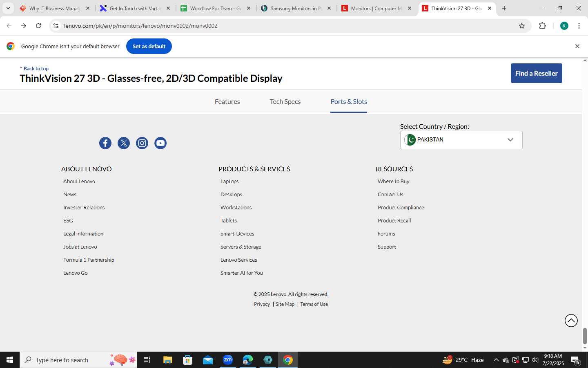View site information icon in address bar
This screenshot has width=588, height=368.
coord(56,26)
